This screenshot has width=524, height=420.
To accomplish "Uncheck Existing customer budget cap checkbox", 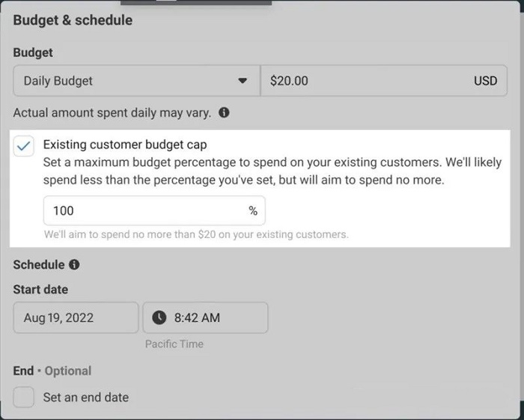I will [x=24, y=146].
